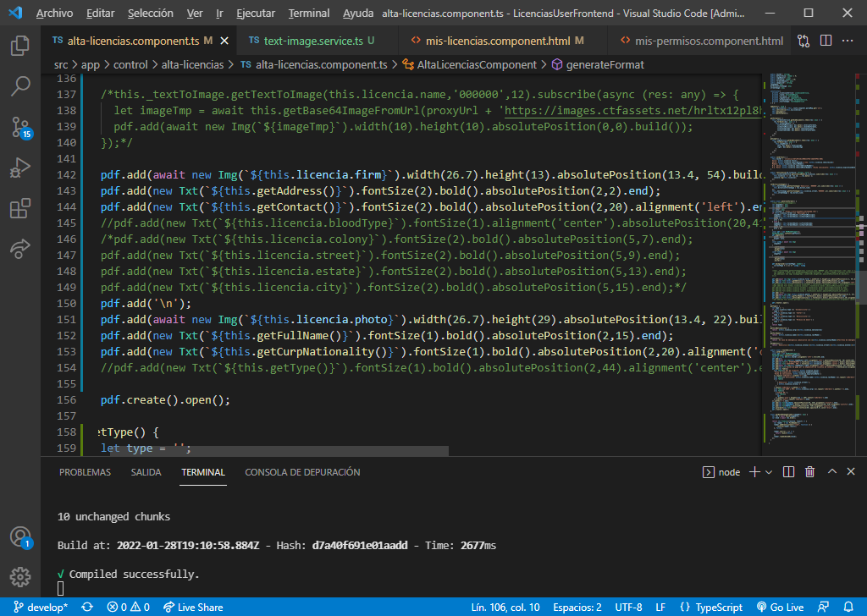Select the node terminal instance
The width and height of the screenshot is (867, 616).
point(721,472)
